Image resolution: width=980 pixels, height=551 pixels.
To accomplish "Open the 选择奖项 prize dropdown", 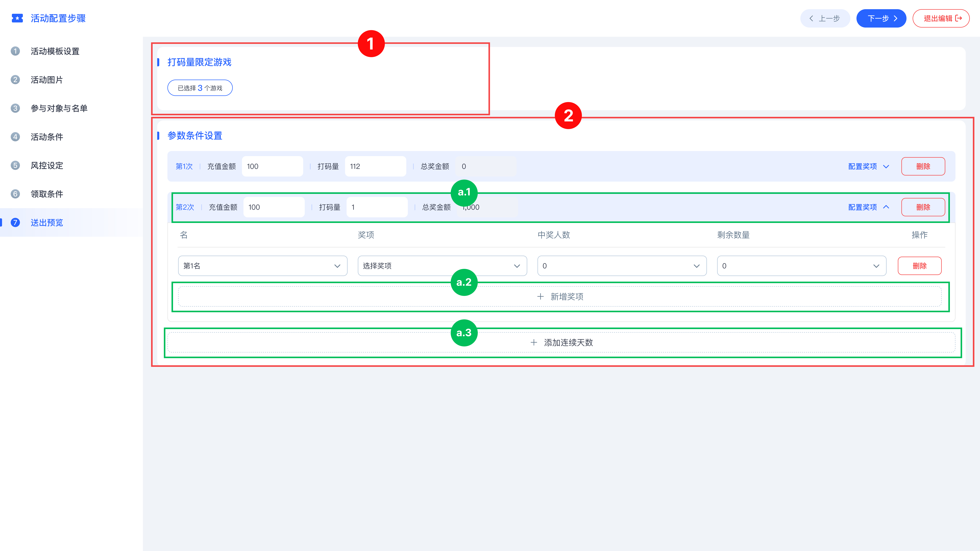I will [442, 266].
